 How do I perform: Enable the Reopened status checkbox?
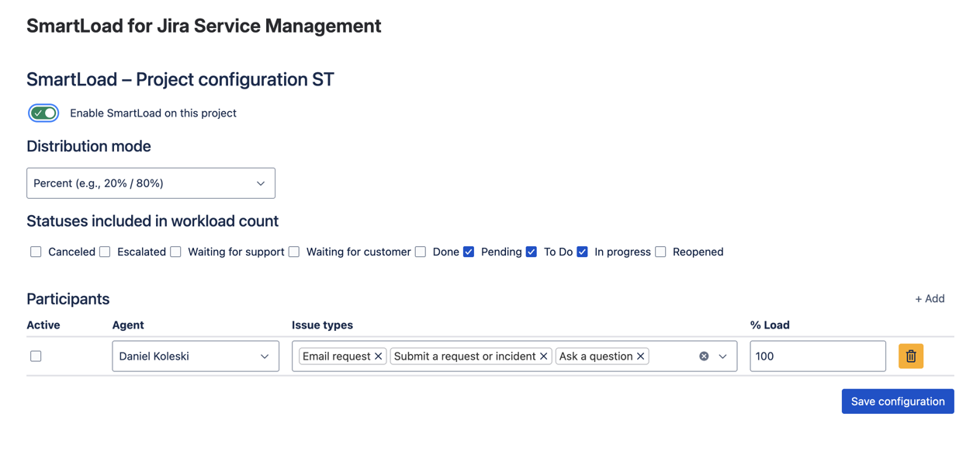pos(660,252)
